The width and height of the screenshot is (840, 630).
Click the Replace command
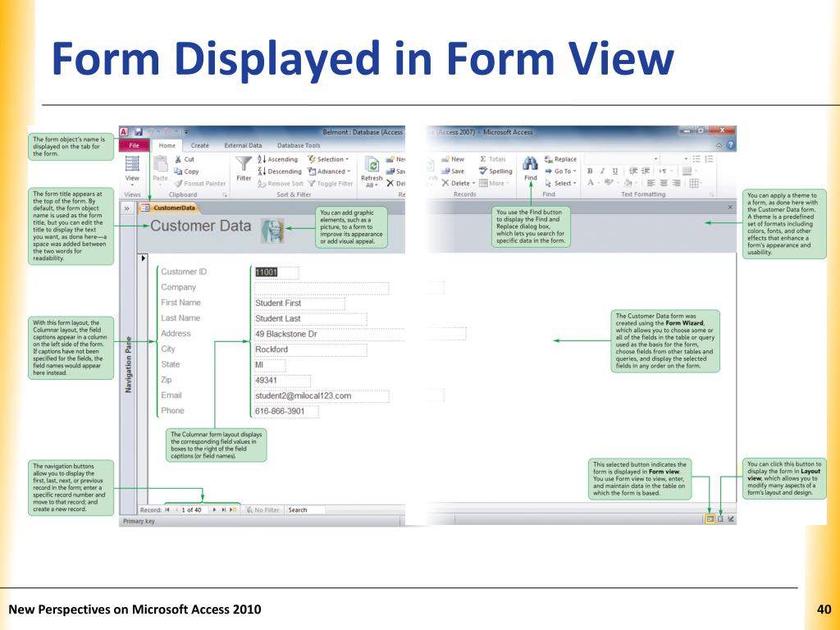[560, 159]
